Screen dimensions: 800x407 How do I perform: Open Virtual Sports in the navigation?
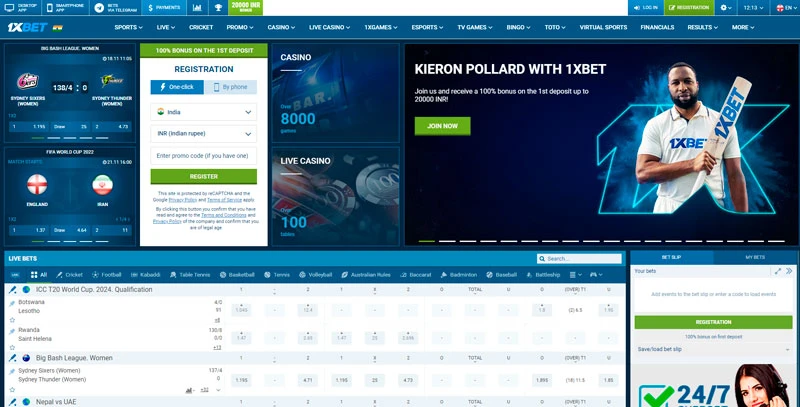(x=603, y=28)
